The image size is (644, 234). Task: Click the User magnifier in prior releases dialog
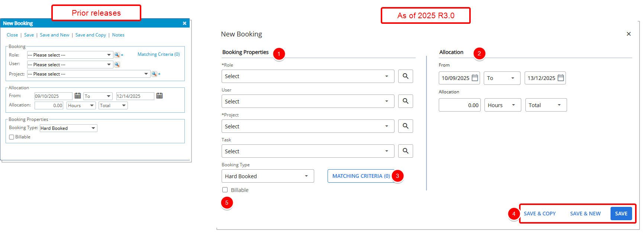117,64
